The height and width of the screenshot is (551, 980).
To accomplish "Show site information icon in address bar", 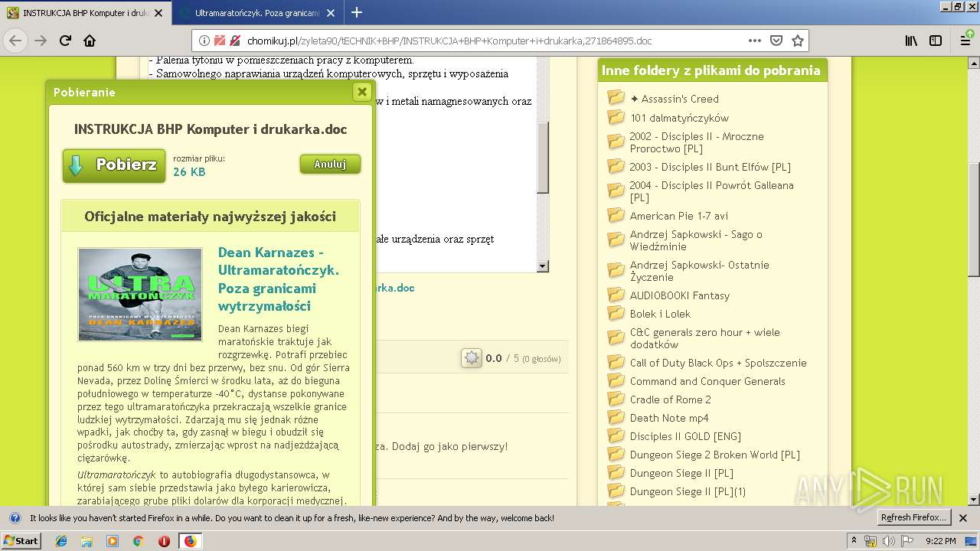I will 204,41.
